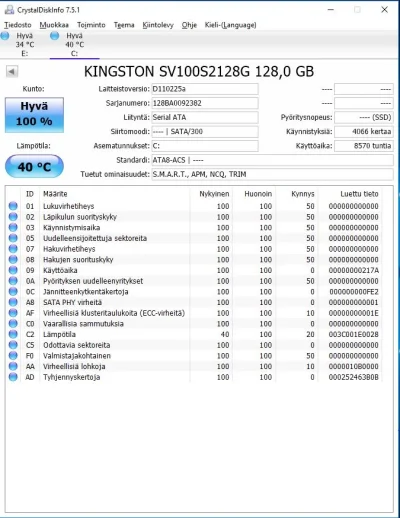The image size is (400, 518).
Task: Select the raw value 0000000217A
Action: (354, 270)
